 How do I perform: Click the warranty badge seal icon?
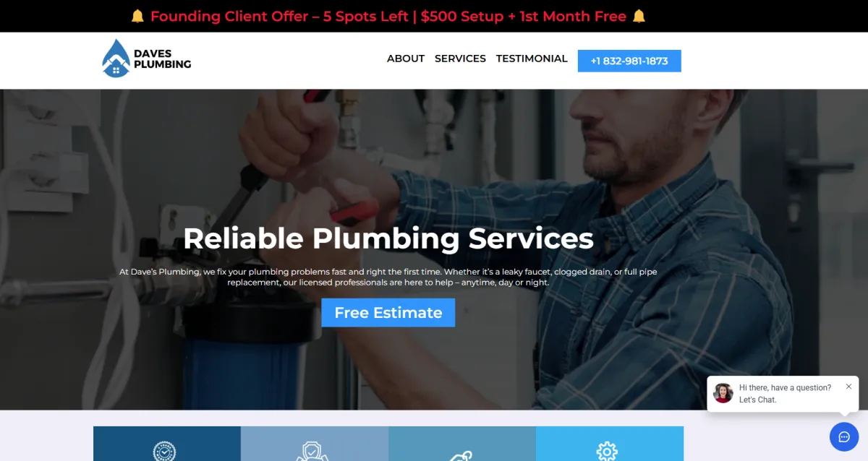[x=164, y=451]
